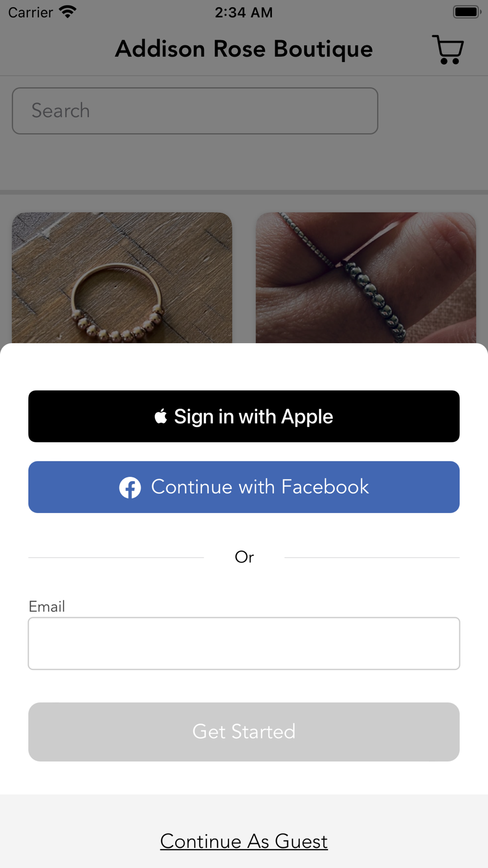
Task: Tap the Get Started button
Action: coord(244,732)
